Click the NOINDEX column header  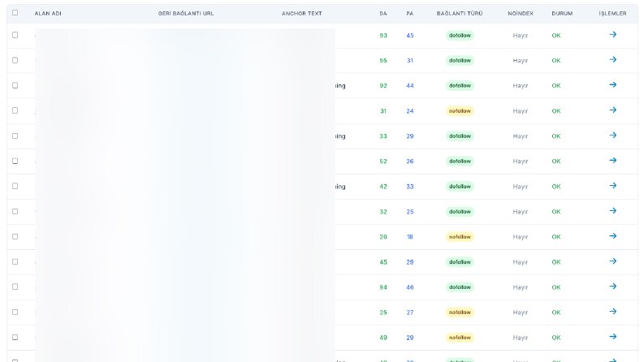pos(521,14)
